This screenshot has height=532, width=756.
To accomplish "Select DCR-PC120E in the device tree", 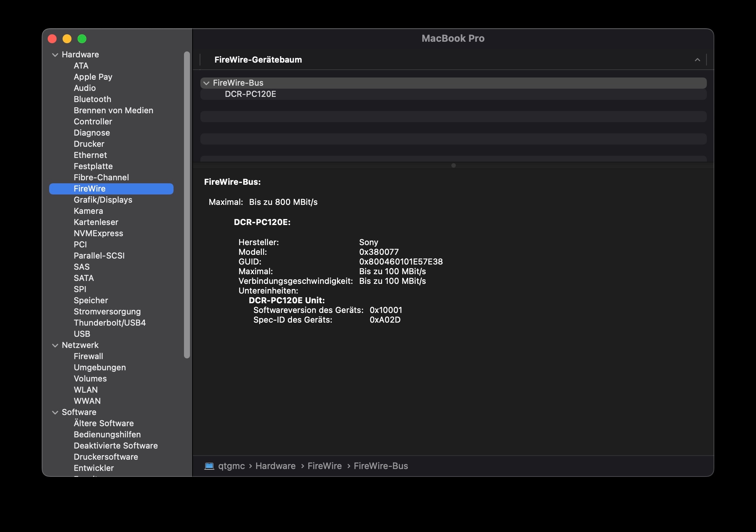I will 250,94.
